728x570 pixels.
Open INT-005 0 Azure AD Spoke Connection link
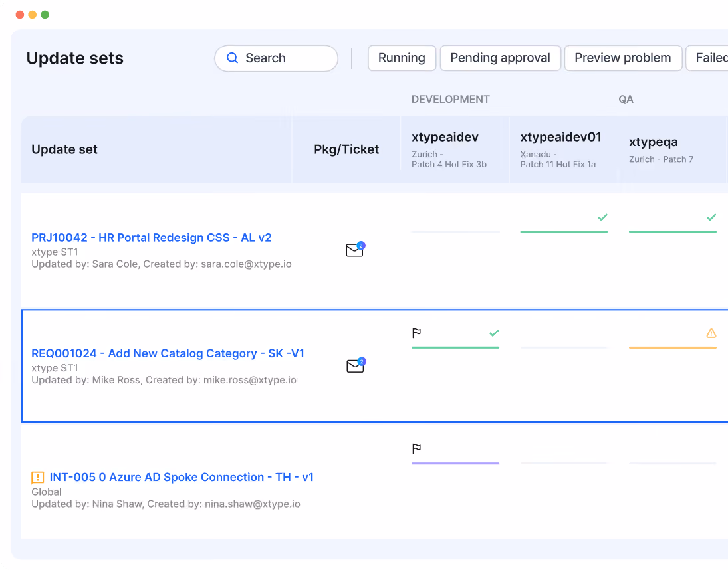[182, 477]
